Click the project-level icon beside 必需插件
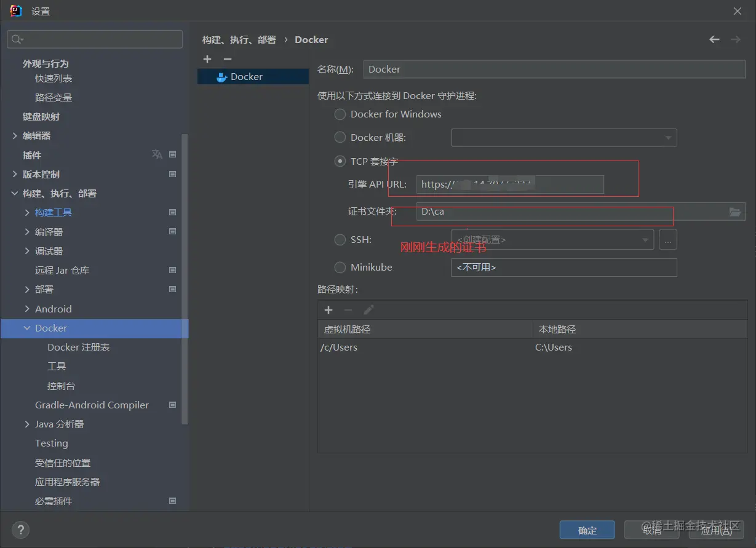756x548 pixels. tap(172, 501)
